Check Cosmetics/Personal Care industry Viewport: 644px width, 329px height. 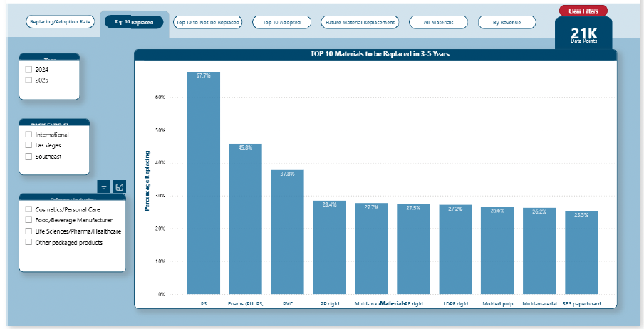[x=28, y=209]
